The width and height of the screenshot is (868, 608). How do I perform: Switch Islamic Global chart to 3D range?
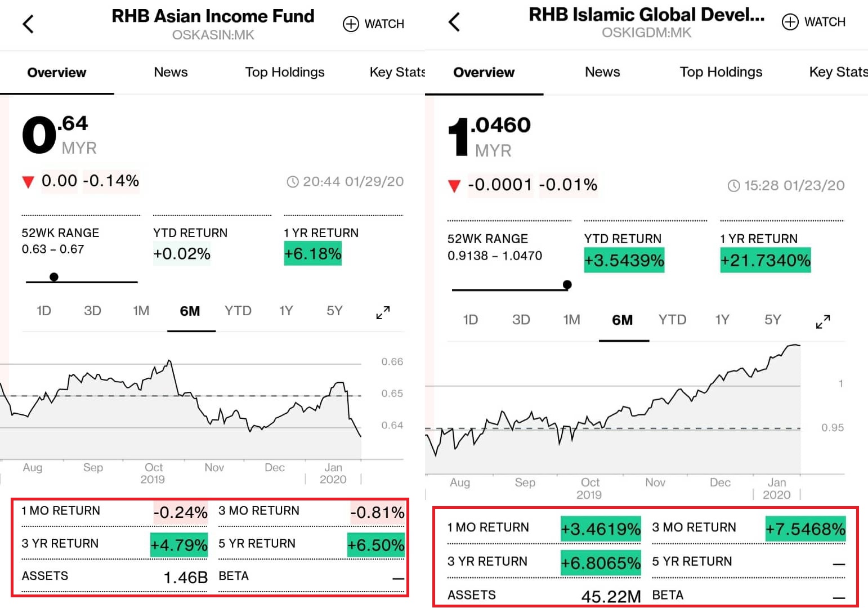click(521, 320)
